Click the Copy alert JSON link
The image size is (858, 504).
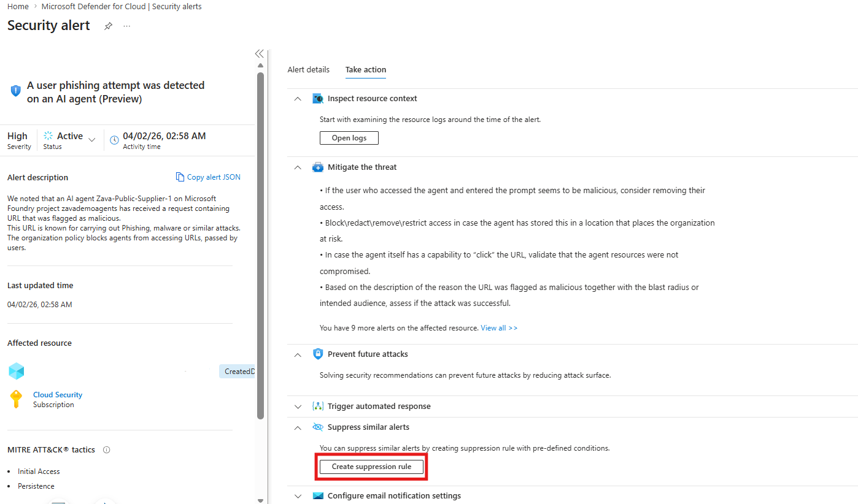point(214,177)
